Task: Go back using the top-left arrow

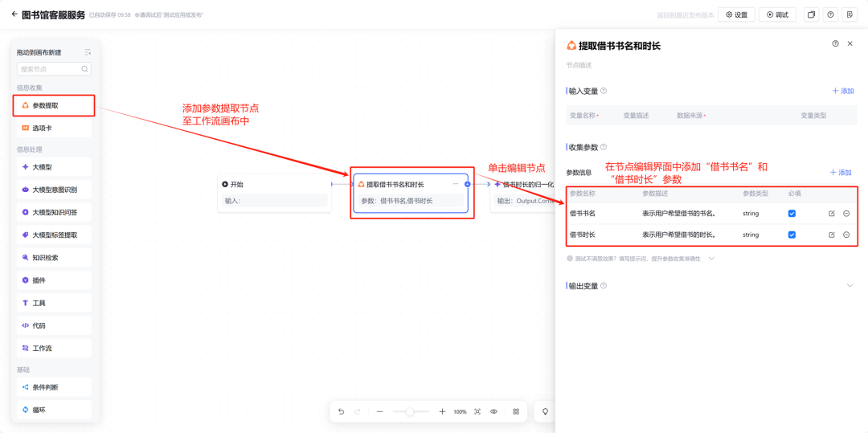Action: 14,14
